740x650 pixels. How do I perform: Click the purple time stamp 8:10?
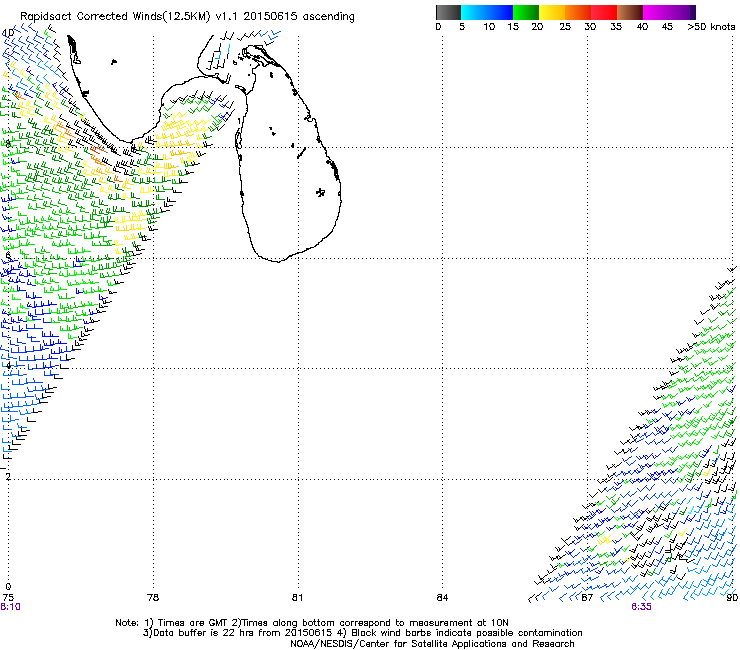pos(10,607)
